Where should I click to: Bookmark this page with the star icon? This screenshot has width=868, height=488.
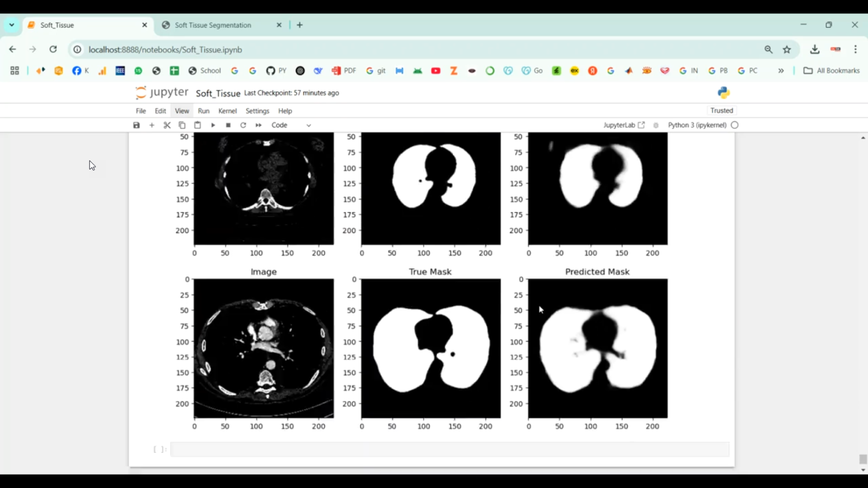click(787, 50)
